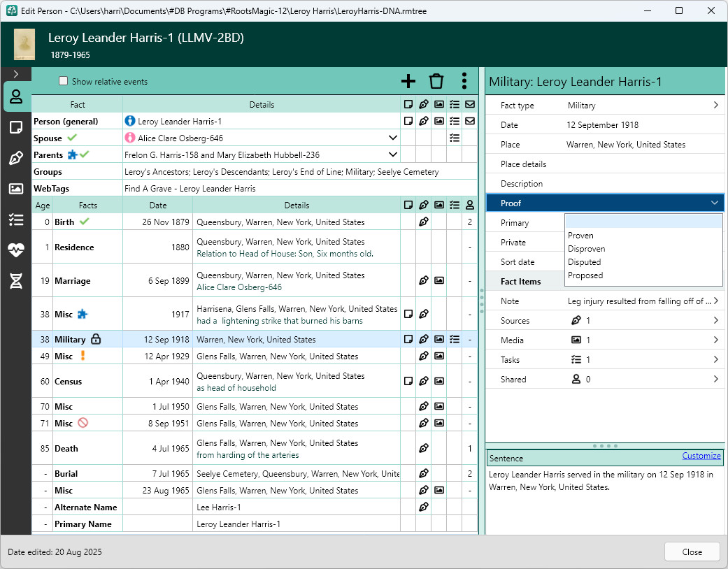Expand the left sidebar with chevron
This screenshot has width=728, height=569.
coord(16,74)
